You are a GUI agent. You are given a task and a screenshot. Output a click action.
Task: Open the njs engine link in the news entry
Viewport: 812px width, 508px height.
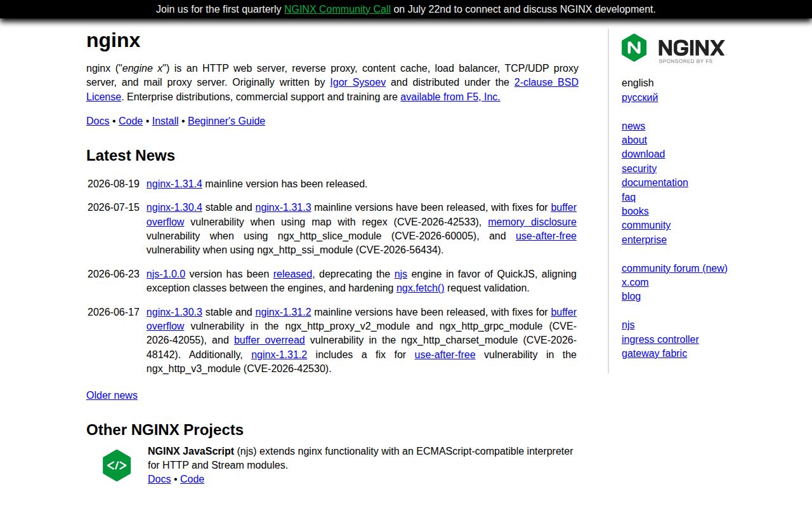click(x=401, y=274)
